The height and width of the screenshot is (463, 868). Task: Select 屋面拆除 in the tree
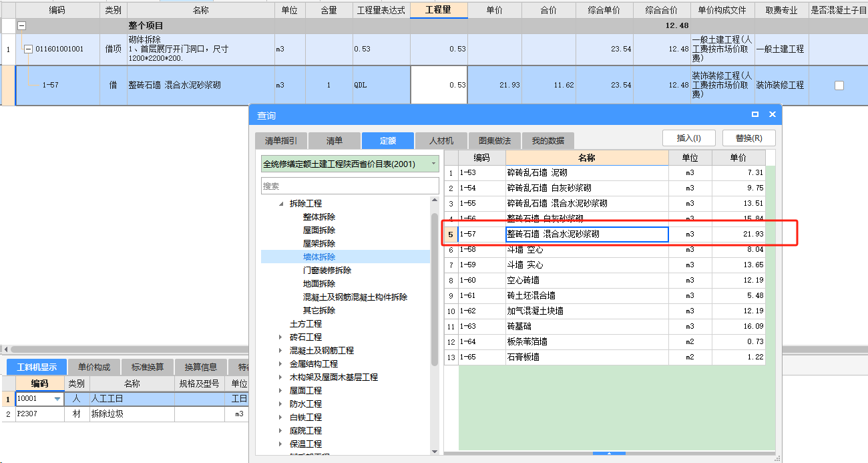[x=319, y=230]
